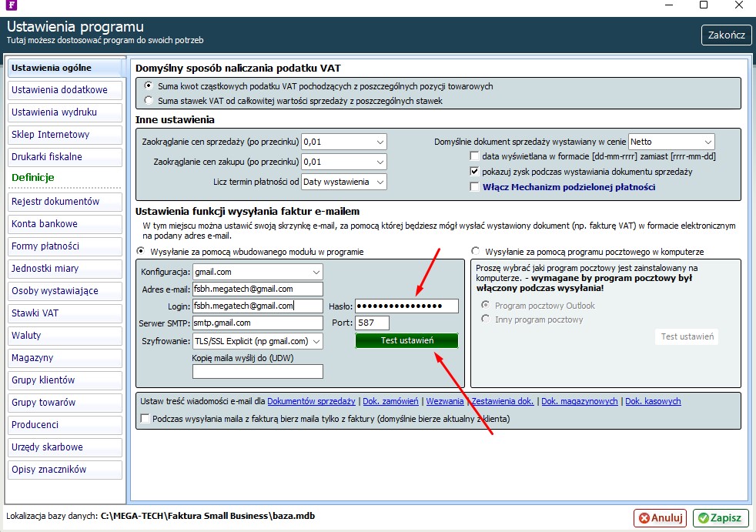Viewport: 756px width, 532px height.
Task: Open Formy płatności definitions
Action: click(65, 246)
